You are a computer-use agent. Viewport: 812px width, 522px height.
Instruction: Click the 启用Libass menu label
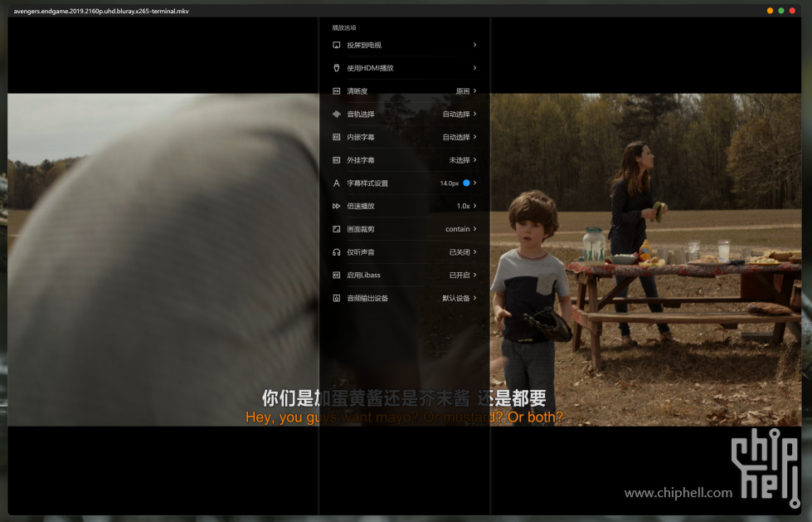363,275
